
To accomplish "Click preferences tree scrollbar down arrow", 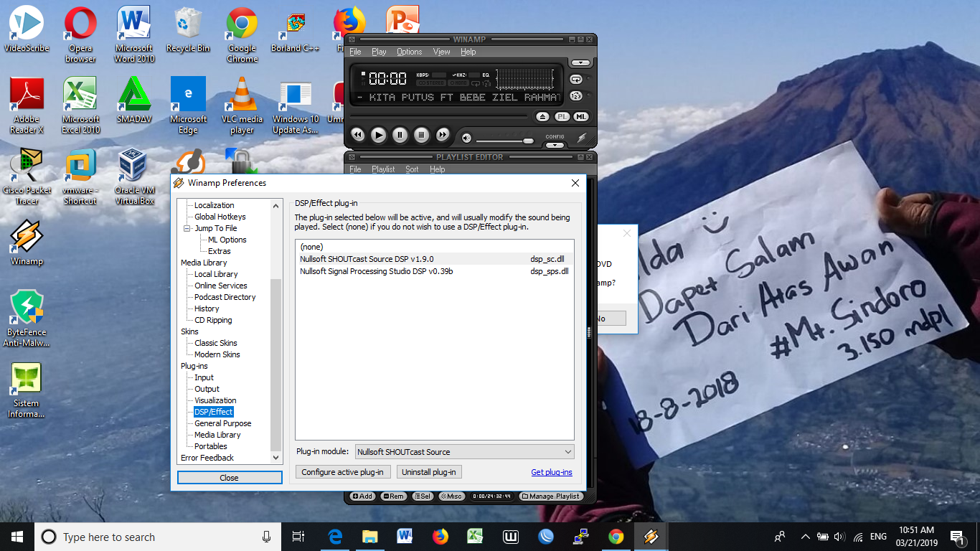I will tap(276, 457).
